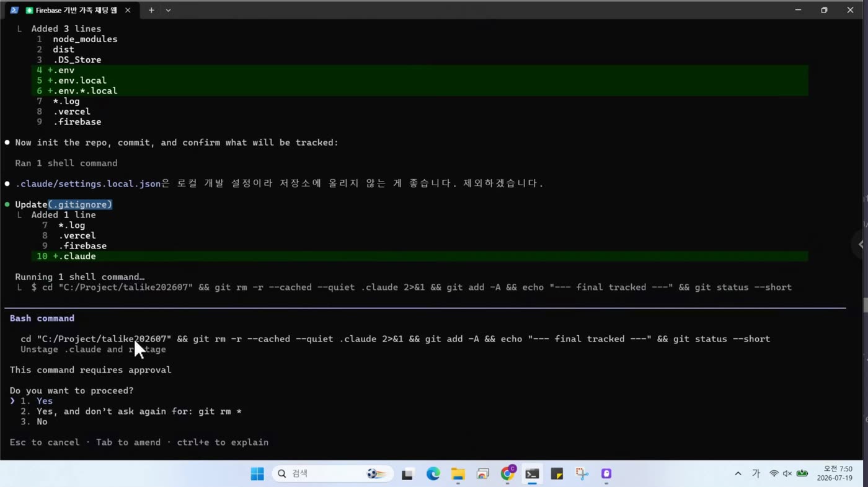This screenshot has height=487, width=868.
Task: Click the 'node_modules' line
Action: (85, 39)
